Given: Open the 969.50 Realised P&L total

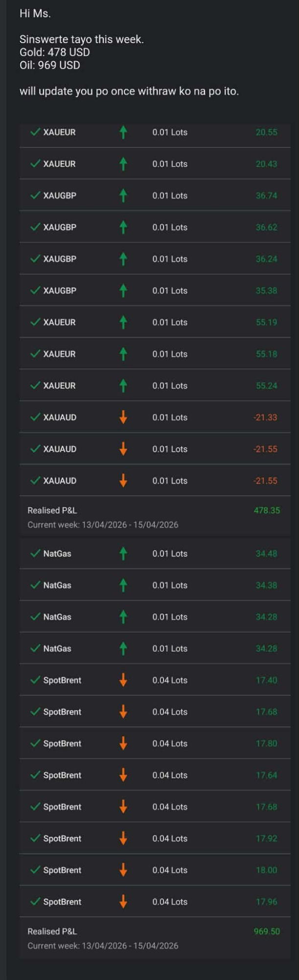Looking at the screenshot, I should tap(267, 931).
